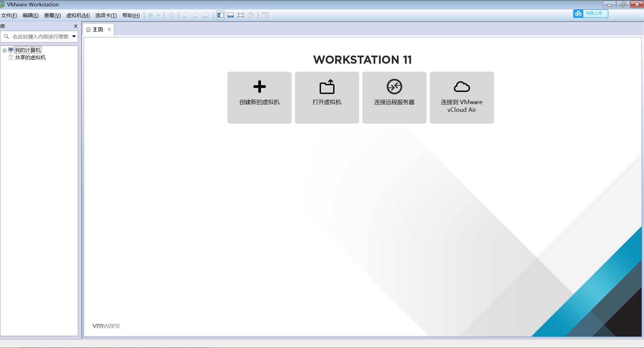The width and height of the screenshot is (644, 348).
Task: Close the 主页 tab
Action: (x=109, y=30)
